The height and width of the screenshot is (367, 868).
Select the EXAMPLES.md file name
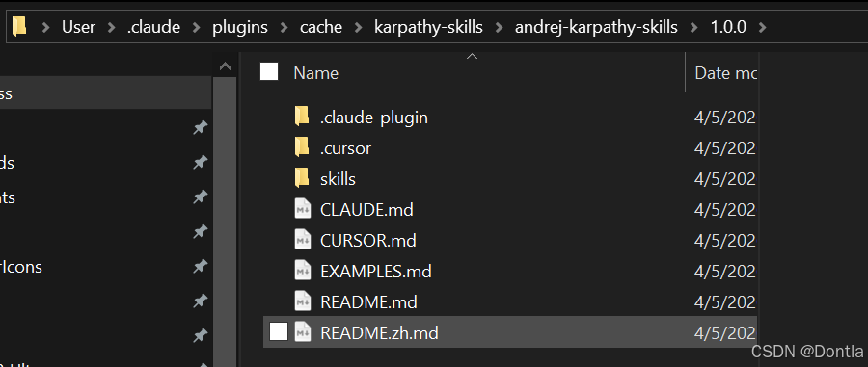click(376, 272)
